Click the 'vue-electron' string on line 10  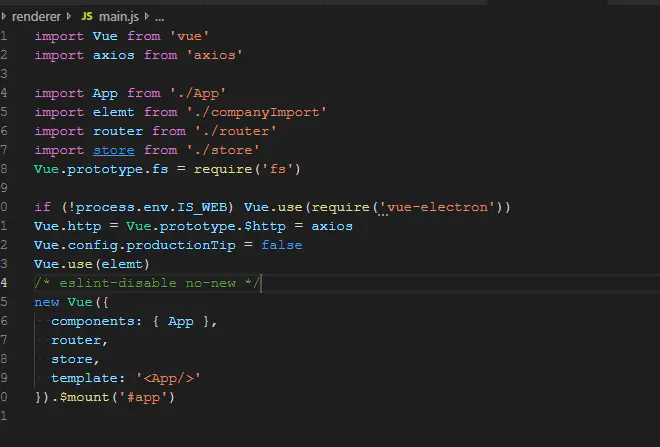[x=437, y=207]
